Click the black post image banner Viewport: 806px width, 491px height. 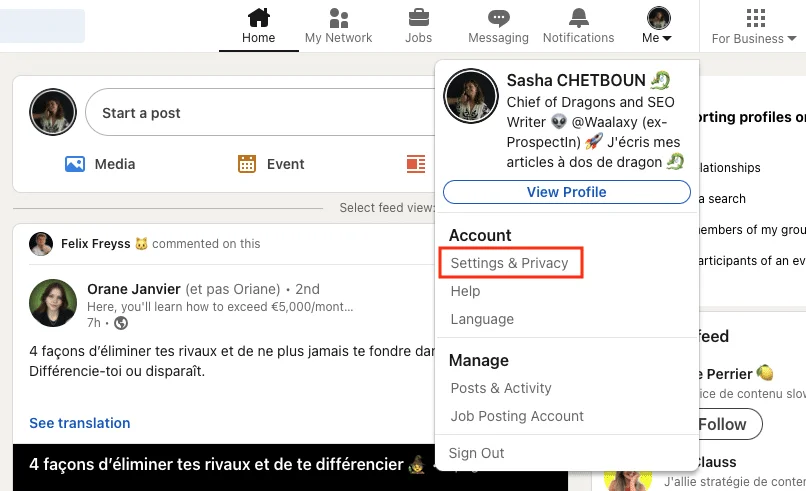point(290,467)
